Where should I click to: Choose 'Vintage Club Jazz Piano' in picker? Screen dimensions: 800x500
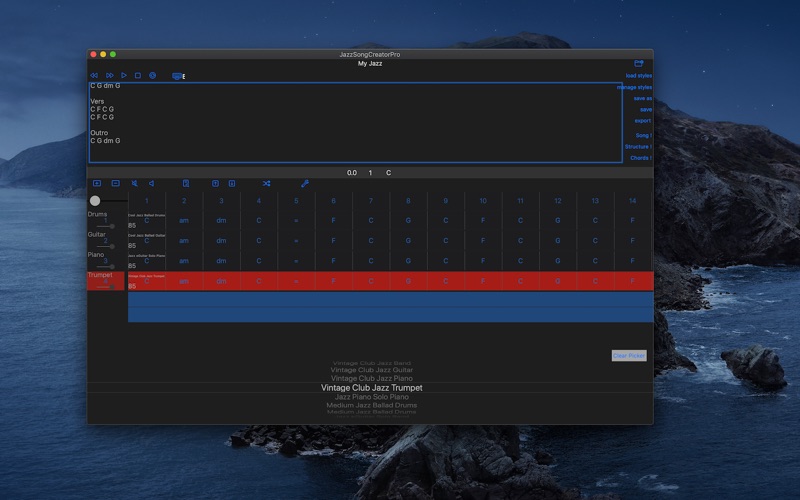click(371, 379)
